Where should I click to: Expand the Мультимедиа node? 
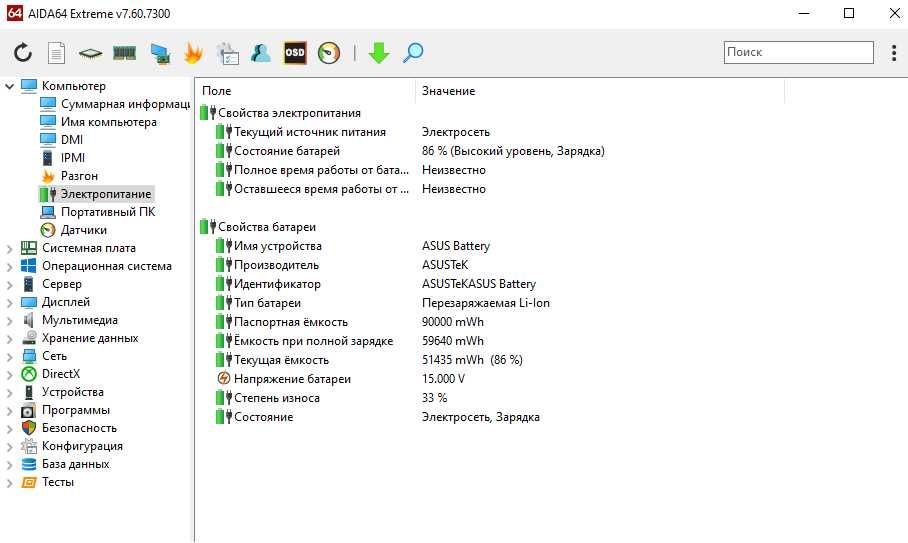9,321
